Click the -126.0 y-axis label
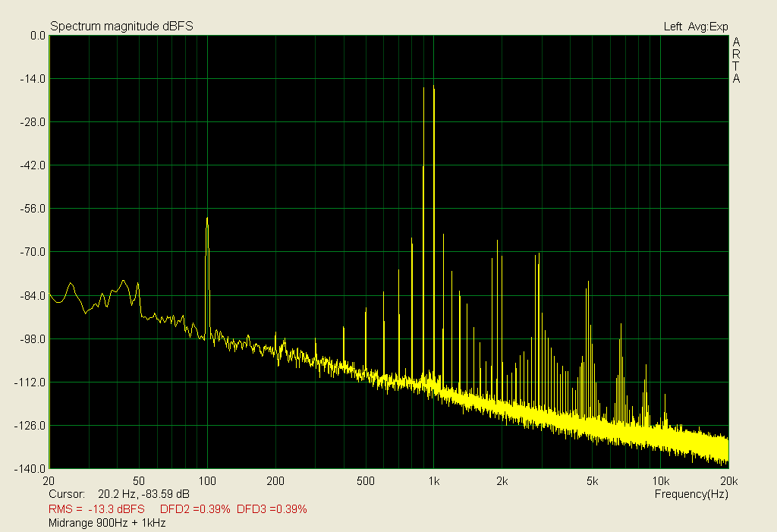Viewport: 777px width, 532px height. coord(30,426)
